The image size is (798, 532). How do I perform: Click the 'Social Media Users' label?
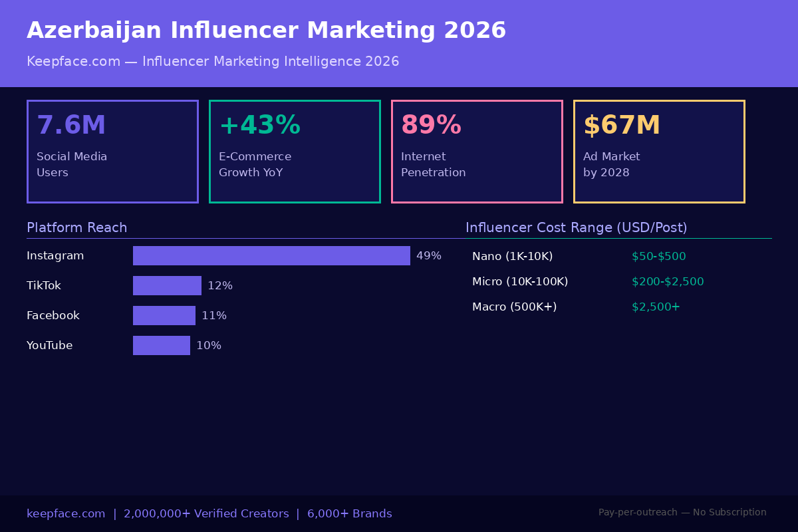pos(72,165)
